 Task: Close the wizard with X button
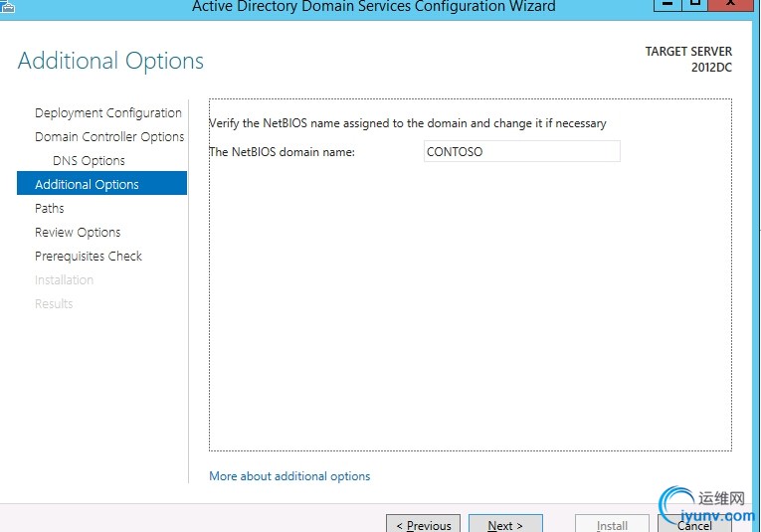(730, 4)
